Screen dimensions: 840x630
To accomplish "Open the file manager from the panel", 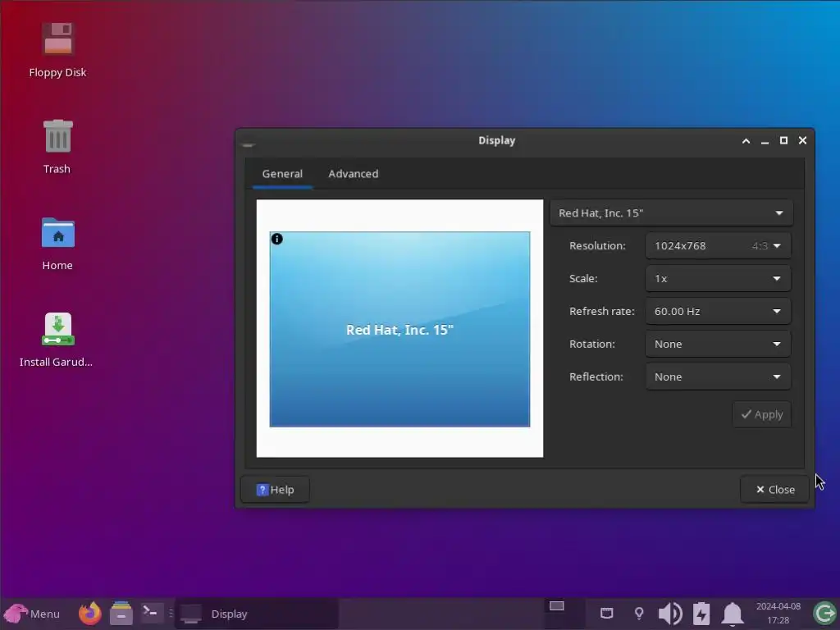I will pos(121,614).
